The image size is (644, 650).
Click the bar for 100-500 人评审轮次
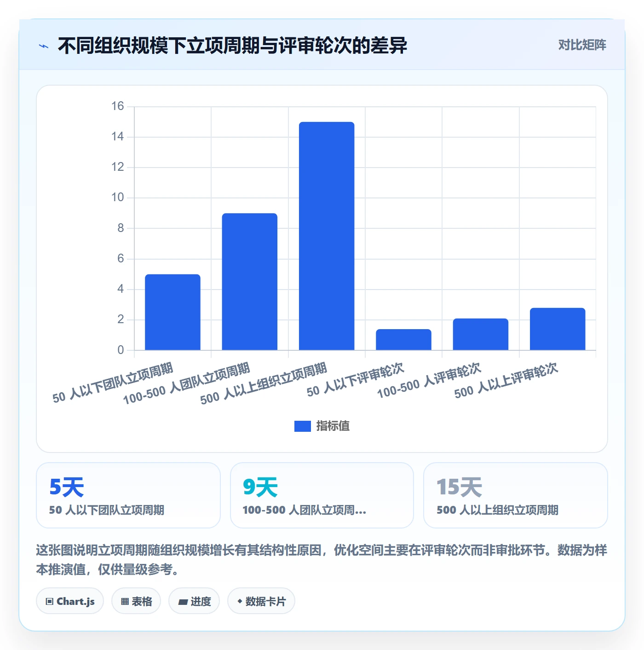pos(480,334)
